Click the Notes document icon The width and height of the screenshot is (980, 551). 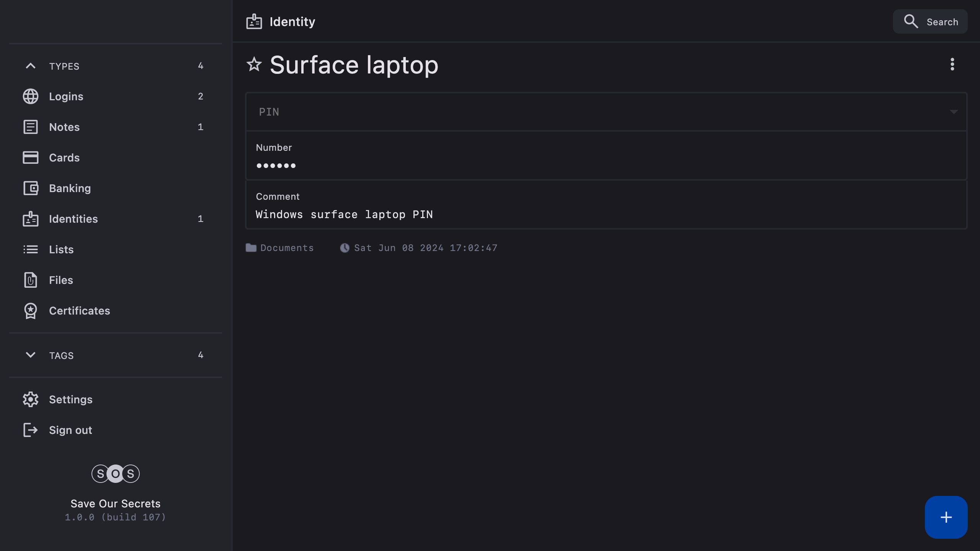(31, 127)
